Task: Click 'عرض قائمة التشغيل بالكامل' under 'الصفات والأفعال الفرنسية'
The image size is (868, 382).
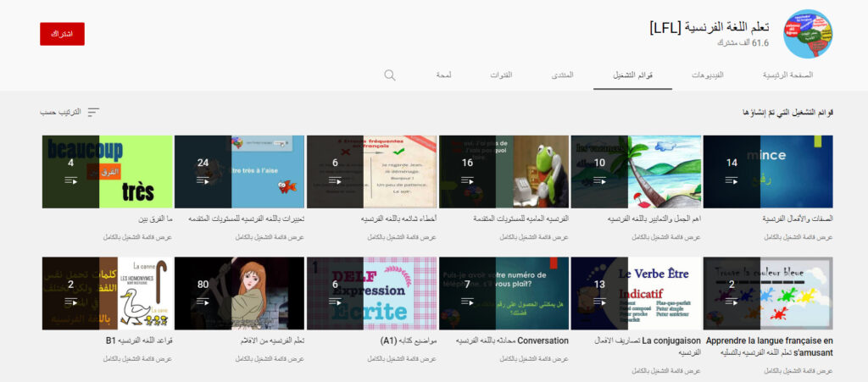Action: [798, 237]
